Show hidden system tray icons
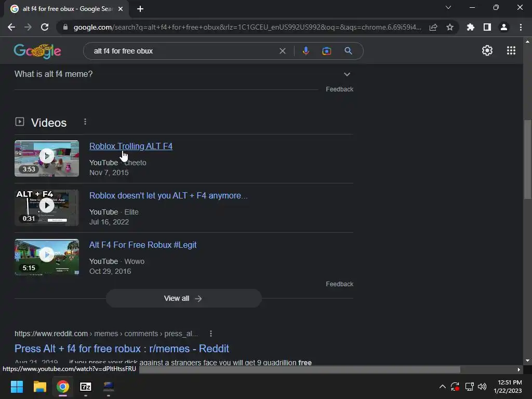532x399 pixels. [x=443, y=387]
